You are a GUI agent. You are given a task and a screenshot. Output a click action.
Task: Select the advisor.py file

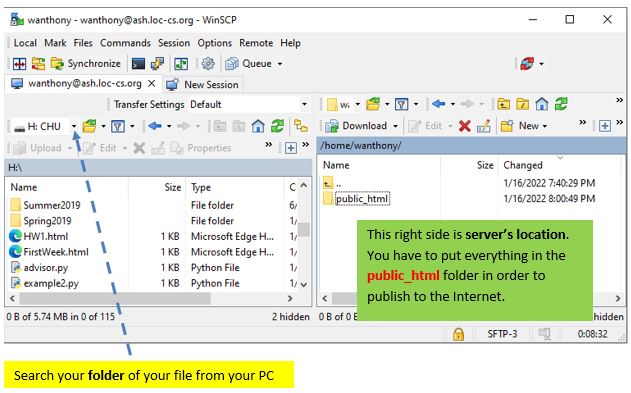tap(45, 268)
